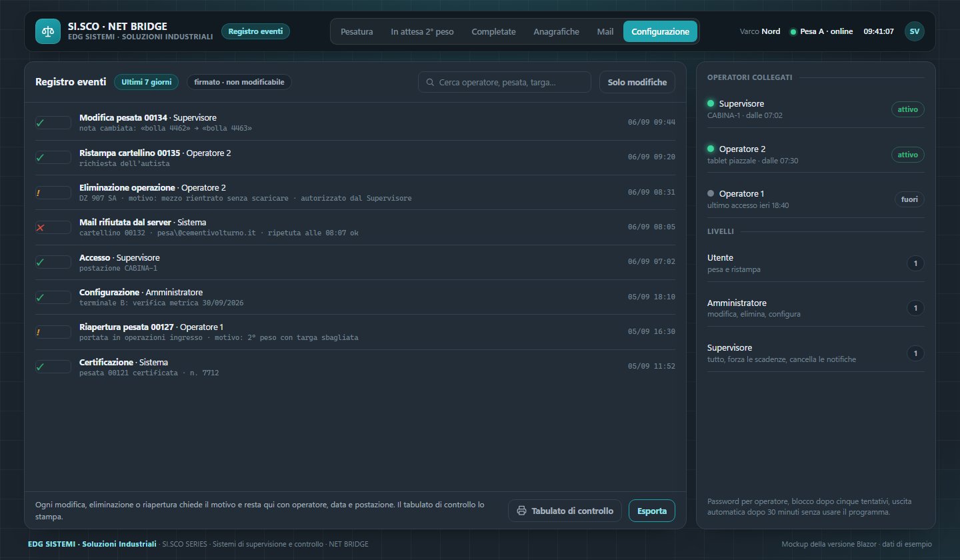Click the SI.SCO scale logo icon

(48, 31)
